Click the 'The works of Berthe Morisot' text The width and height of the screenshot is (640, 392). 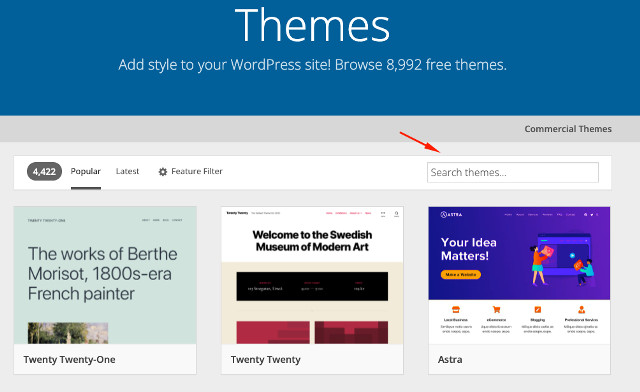pos(102,274)
